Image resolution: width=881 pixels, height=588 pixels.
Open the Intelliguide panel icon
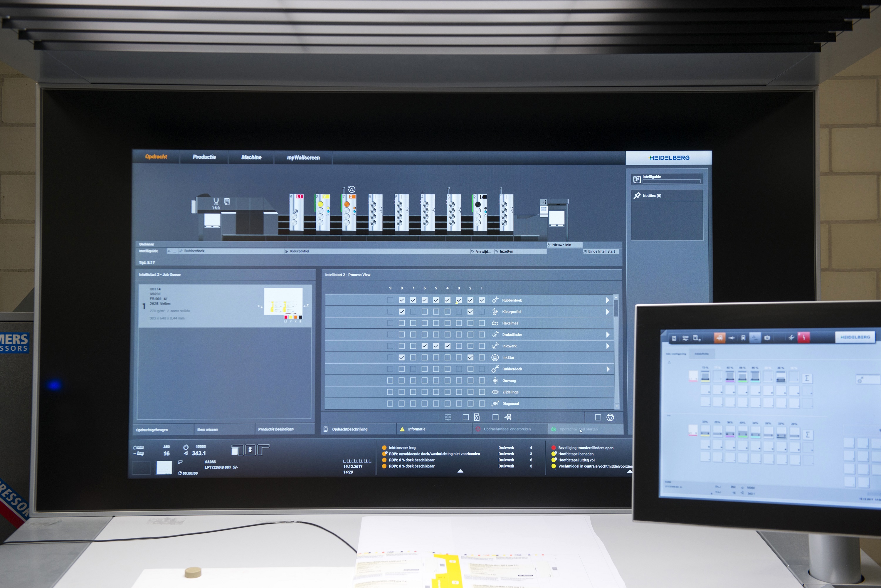[637, 179]
